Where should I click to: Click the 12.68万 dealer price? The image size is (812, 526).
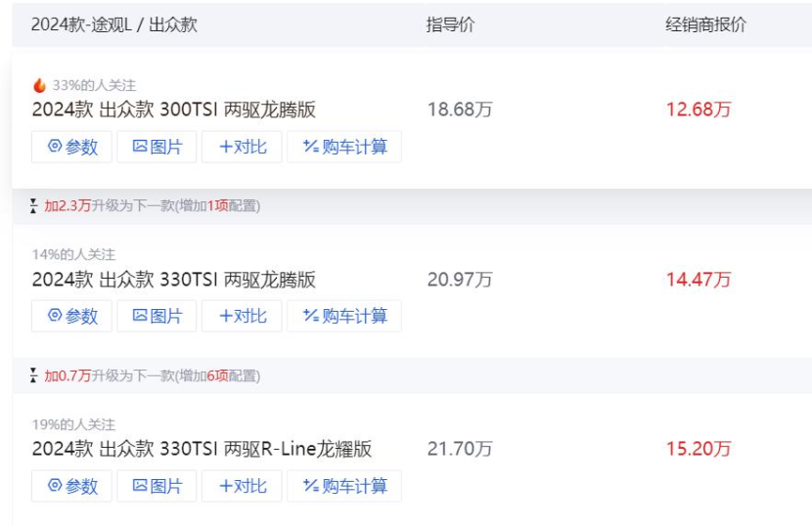pos(699,110)
